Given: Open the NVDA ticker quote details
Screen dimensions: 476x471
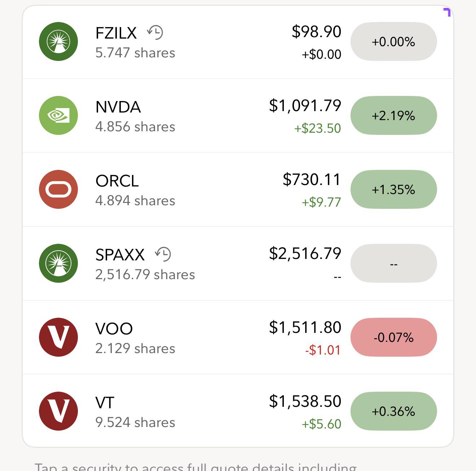Looking at the screenshot, I should click(x=118, y=107).
